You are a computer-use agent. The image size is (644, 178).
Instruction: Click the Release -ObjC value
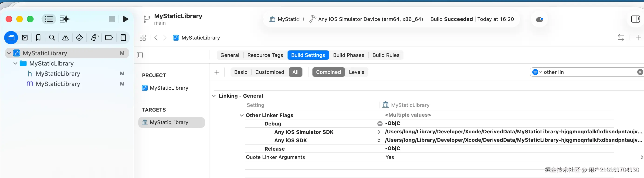pos(393,148)
